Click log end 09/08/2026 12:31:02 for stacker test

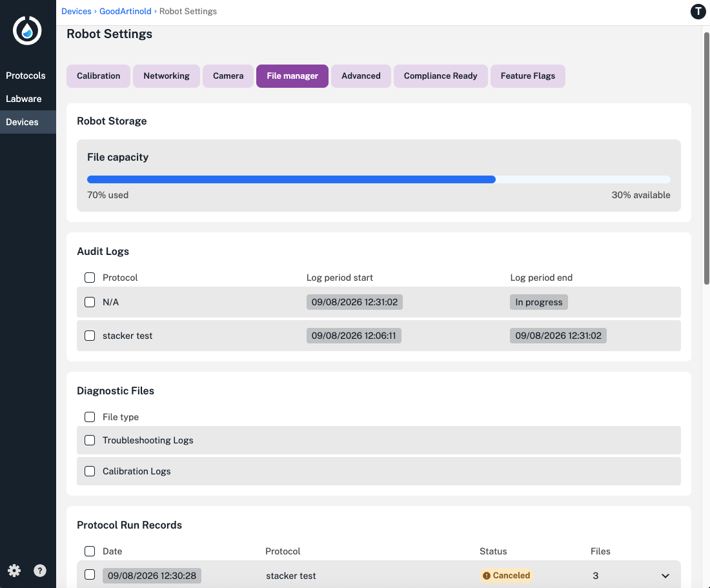pyautogui.click(x=558, y=336)
